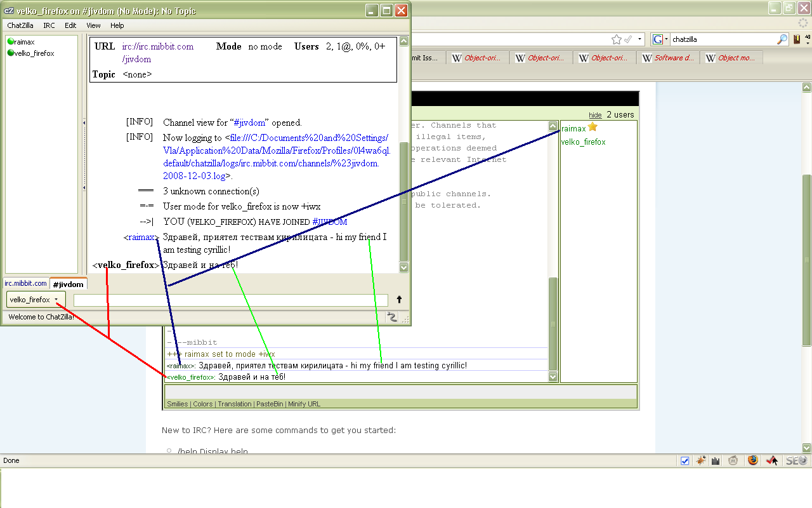
Task: Open the IRC menu in ChatZilla
Action: click(48, 25)
